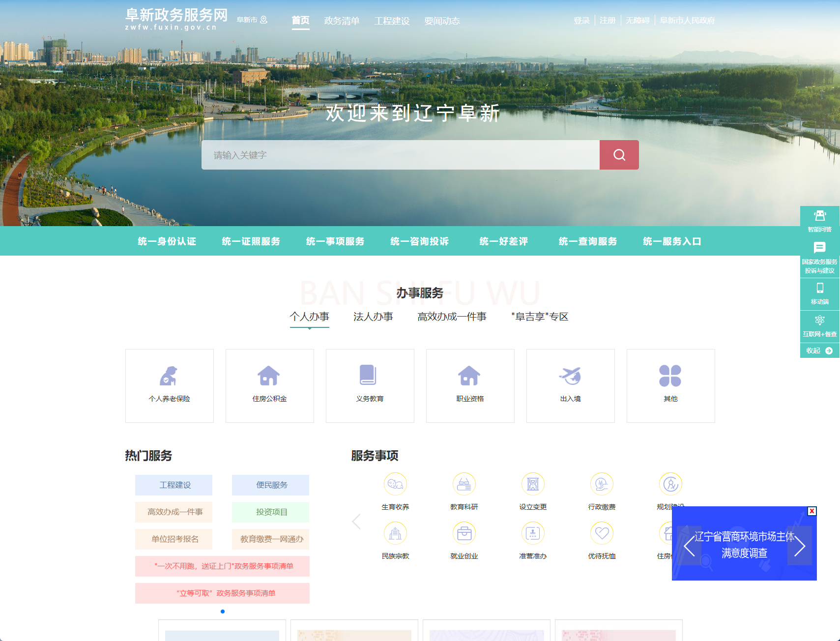Open 统一好差评 service link

click(503, 241)
